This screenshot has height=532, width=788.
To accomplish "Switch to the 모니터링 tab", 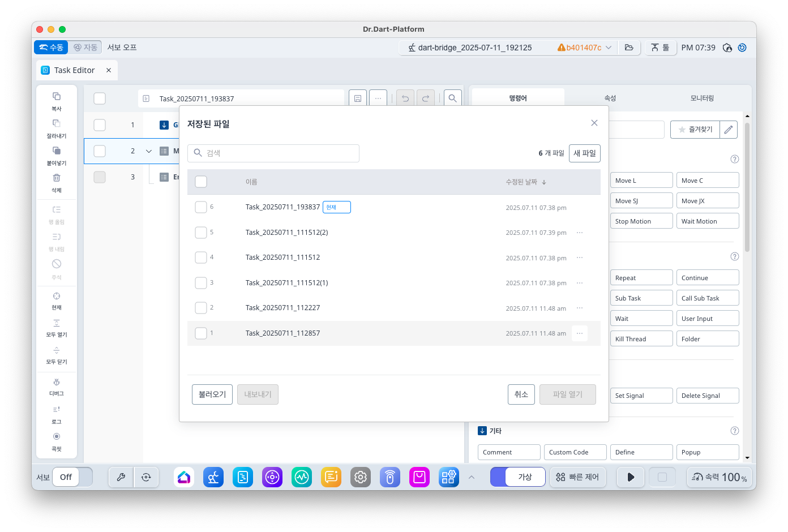I will coord(702,98).
